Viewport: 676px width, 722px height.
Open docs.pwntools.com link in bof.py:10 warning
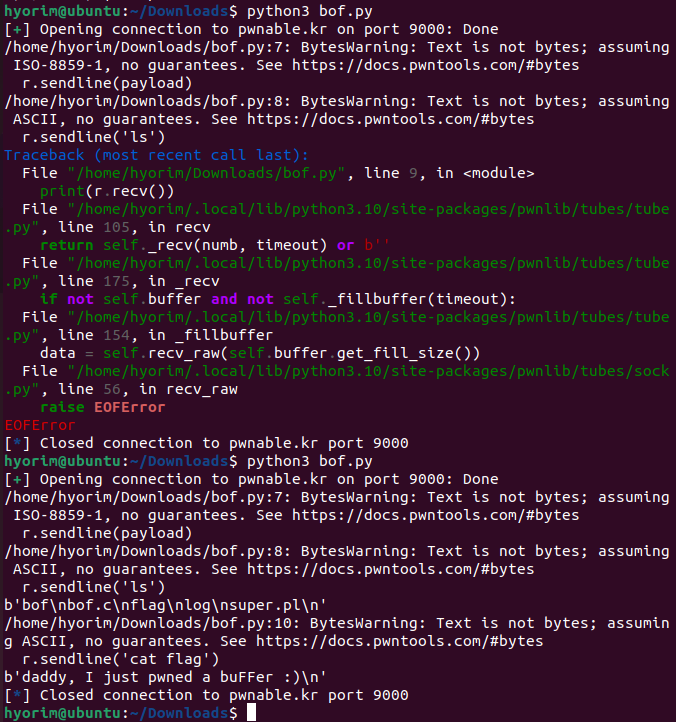click(399, 641)
